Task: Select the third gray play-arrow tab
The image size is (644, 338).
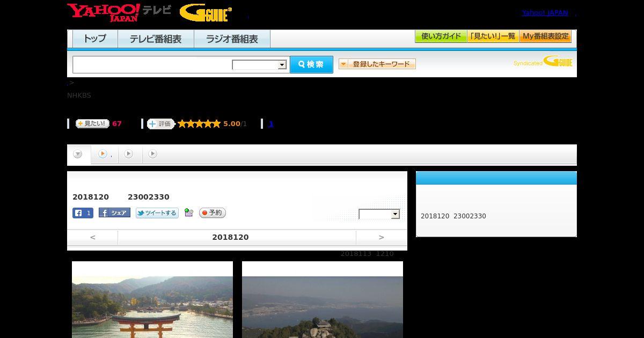Action: 129,154
